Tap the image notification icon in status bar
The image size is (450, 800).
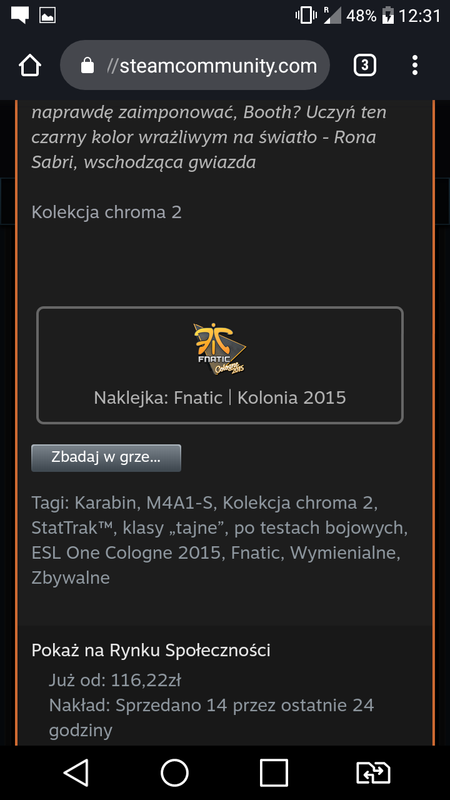coord(47,15)
